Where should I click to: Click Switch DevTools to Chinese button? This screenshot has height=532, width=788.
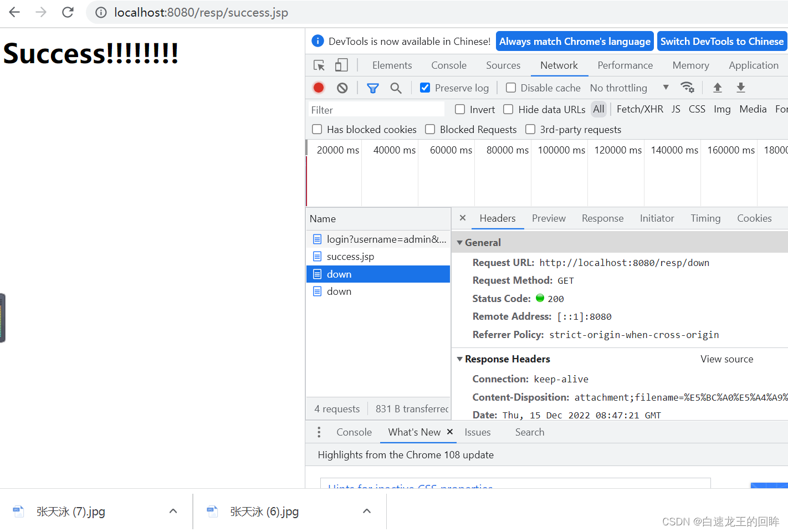[x=722, y=41]
